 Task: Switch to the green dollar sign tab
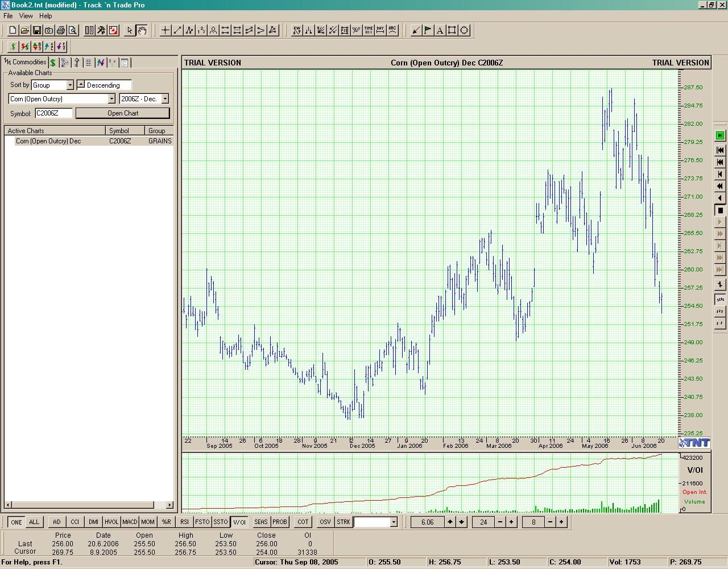[x=53, y=63]
